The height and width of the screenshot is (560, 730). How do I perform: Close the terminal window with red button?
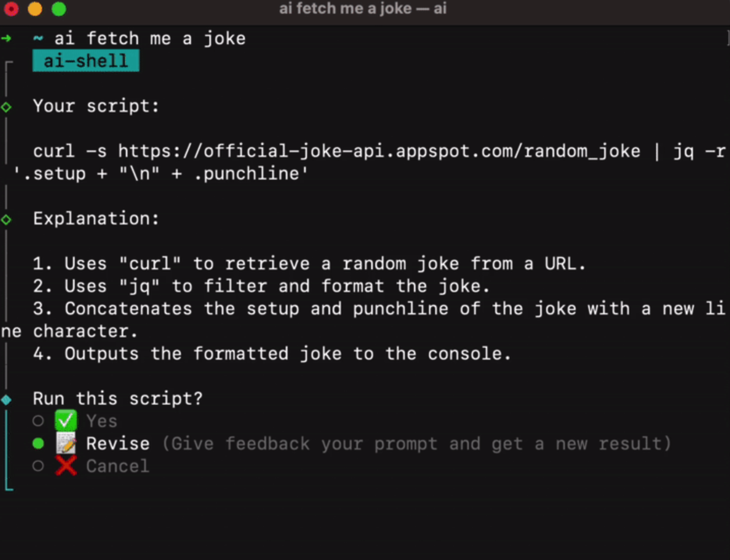11,9
